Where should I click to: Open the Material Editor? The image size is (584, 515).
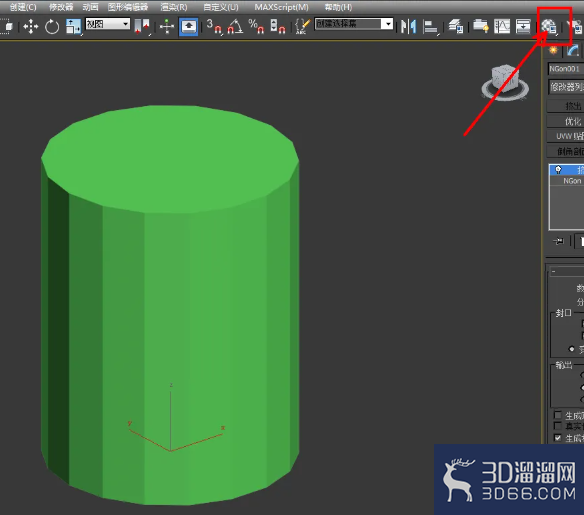coord(549,27)
